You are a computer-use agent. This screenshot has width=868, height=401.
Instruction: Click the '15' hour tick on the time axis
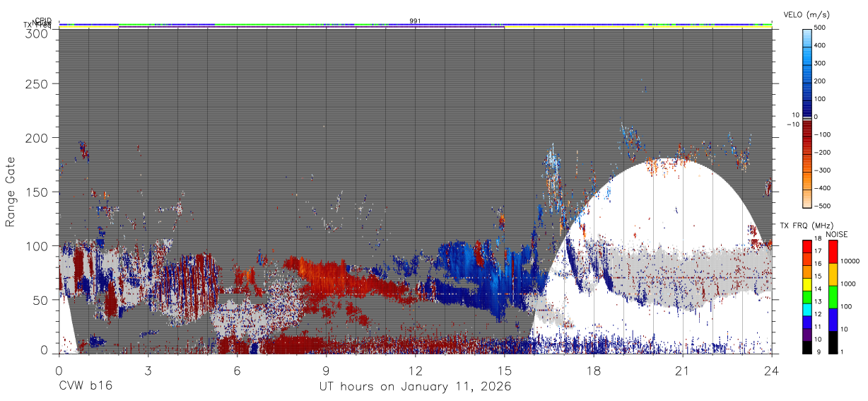[504, 370]
